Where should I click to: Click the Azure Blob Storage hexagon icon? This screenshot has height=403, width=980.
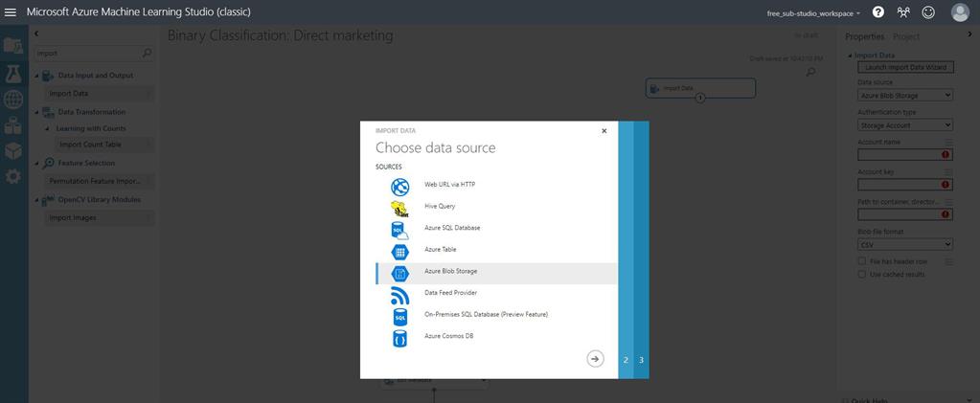(x=400, y=274)
